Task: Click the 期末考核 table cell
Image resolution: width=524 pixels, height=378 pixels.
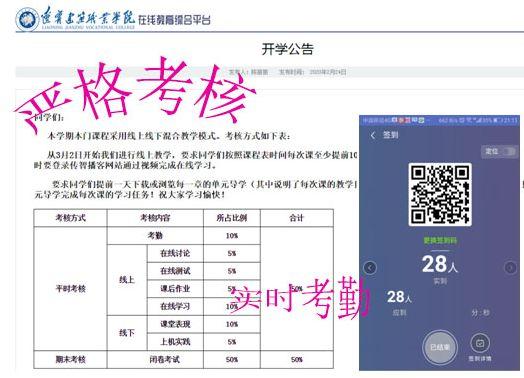Action: pyautogui.click(x=70, y=359)
